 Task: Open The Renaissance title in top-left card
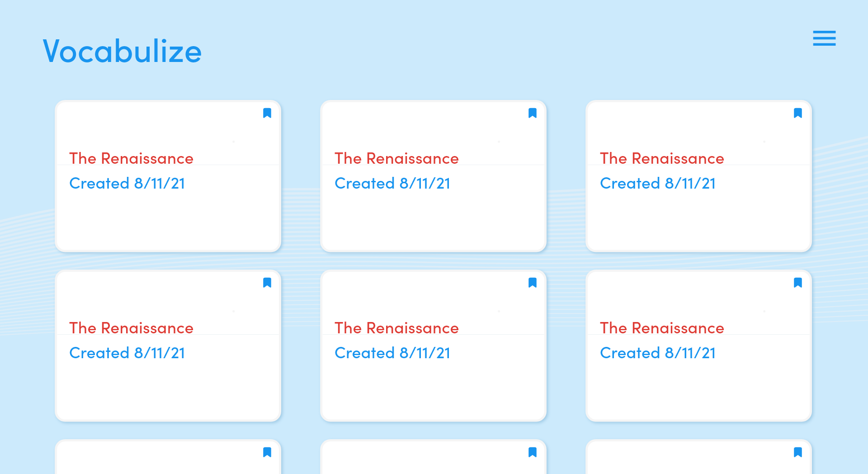131,158
